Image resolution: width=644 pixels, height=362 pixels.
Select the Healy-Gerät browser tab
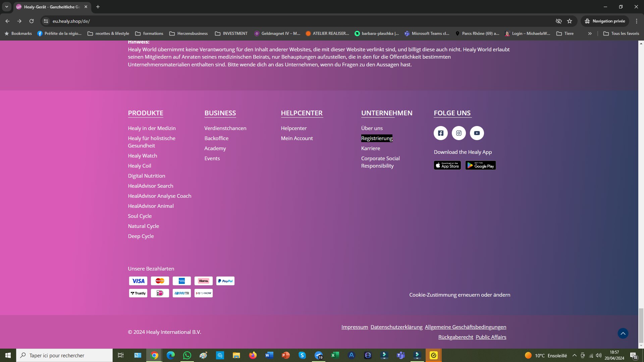point(52,7)
